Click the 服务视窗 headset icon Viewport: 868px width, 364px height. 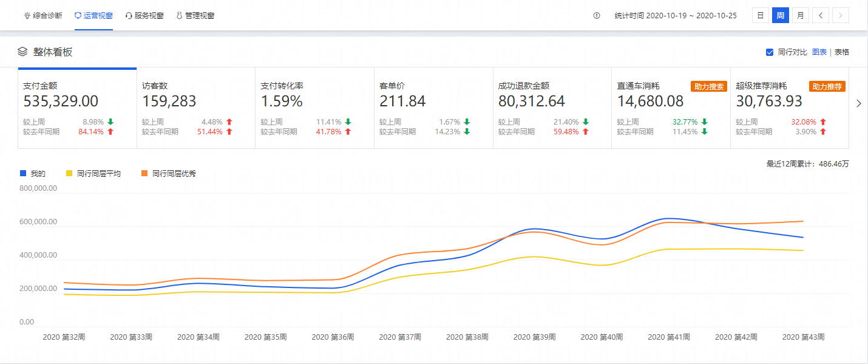point(129,16)
